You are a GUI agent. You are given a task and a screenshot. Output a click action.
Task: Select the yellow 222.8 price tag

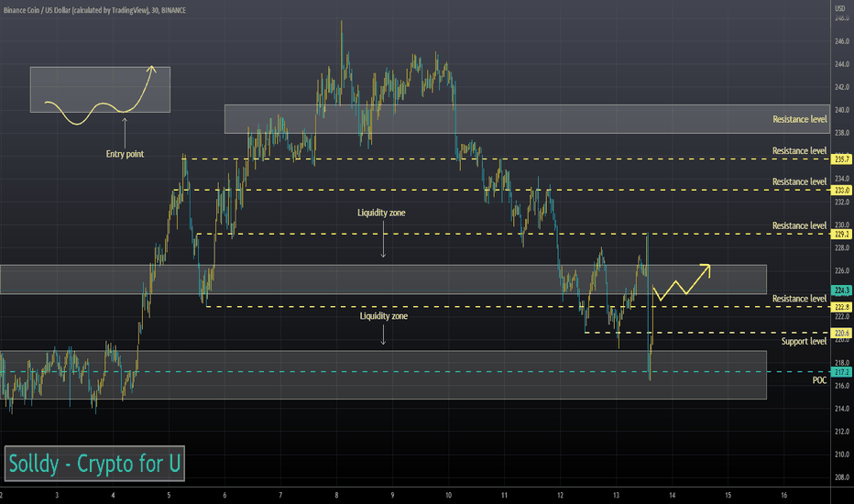click(841, 307)
